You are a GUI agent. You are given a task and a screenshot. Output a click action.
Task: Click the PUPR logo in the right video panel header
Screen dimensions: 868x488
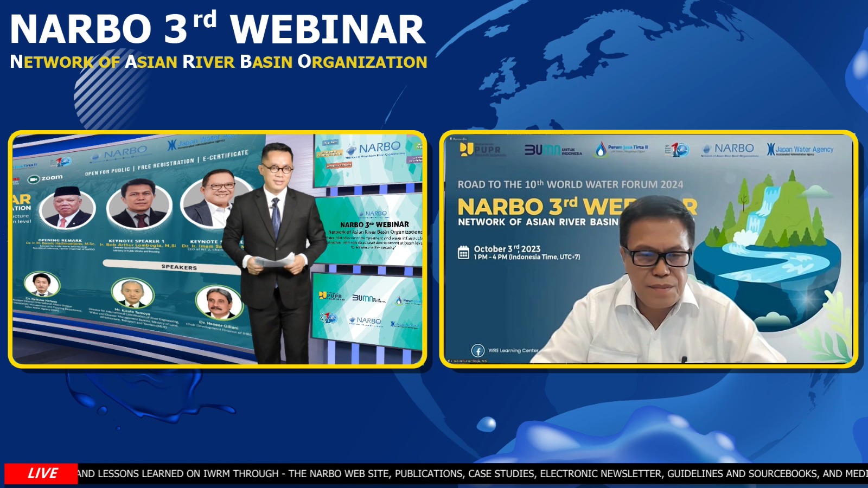[x=482, y=150]
